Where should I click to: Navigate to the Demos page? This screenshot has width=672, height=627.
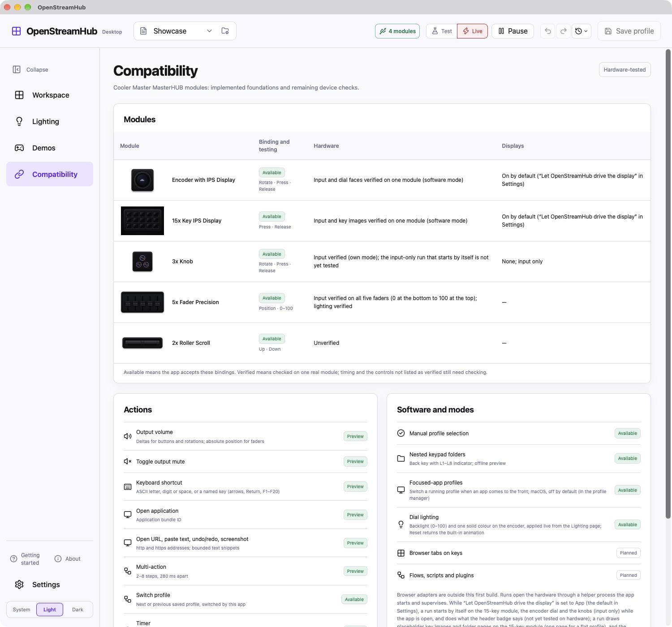tap(50, 148)
